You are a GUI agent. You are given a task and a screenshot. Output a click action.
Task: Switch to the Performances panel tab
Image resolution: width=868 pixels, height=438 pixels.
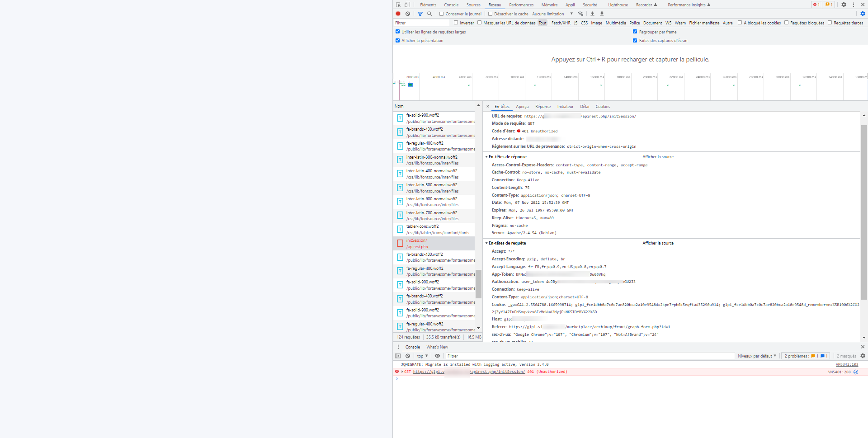[521, 5]
